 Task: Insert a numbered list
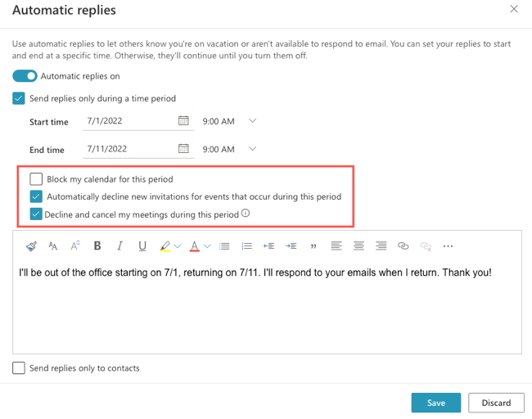pos(246,246)
